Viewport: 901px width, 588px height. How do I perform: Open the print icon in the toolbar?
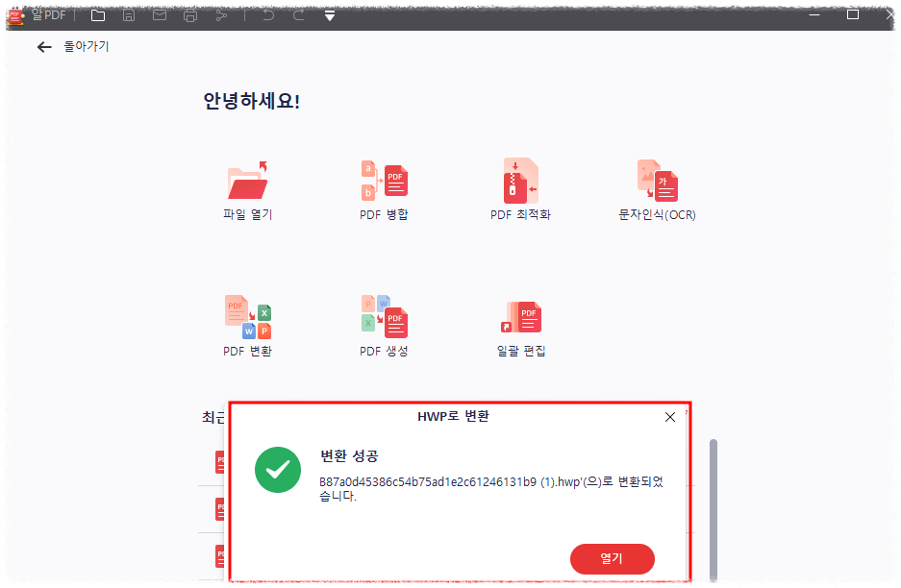coord(189,14)
